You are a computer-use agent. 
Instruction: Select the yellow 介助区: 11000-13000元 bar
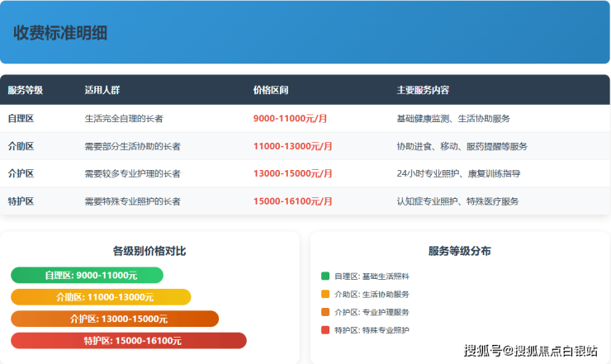(x=101, y=297)
